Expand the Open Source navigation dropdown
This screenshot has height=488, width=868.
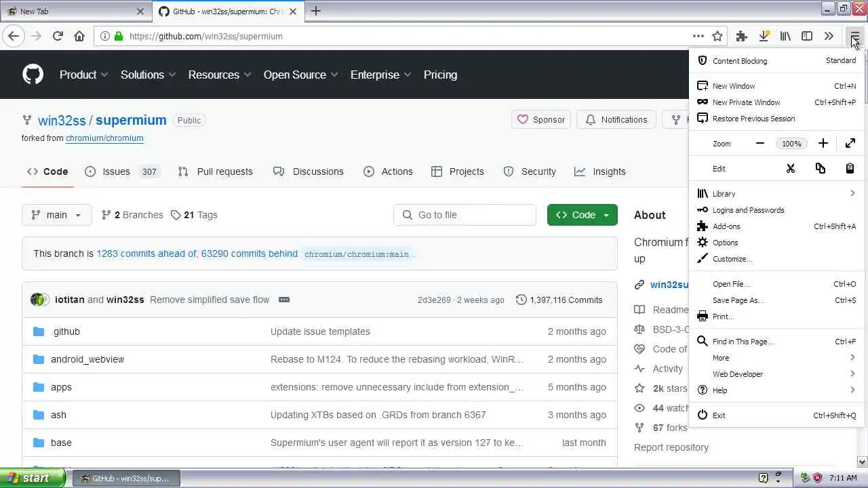(x=301, y=75)
